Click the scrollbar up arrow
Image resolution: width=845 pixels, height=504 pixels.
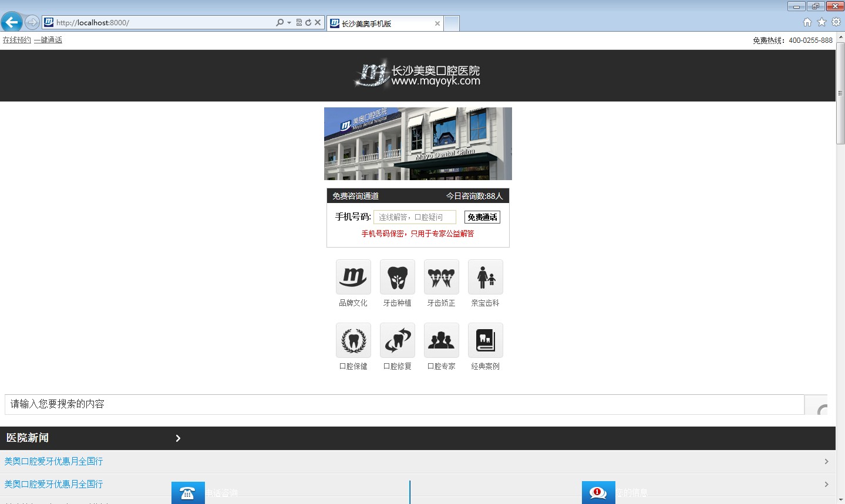click(x=840, y=36)
